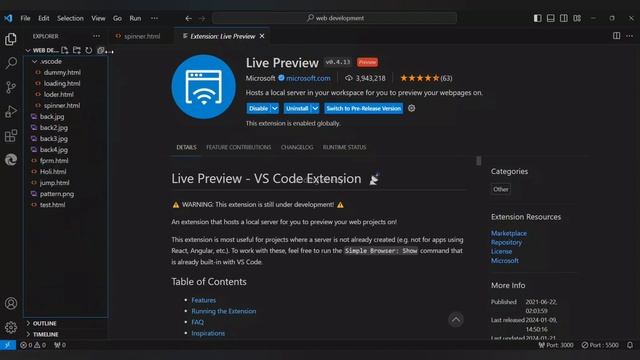Open the Run menu

(135, 18)
